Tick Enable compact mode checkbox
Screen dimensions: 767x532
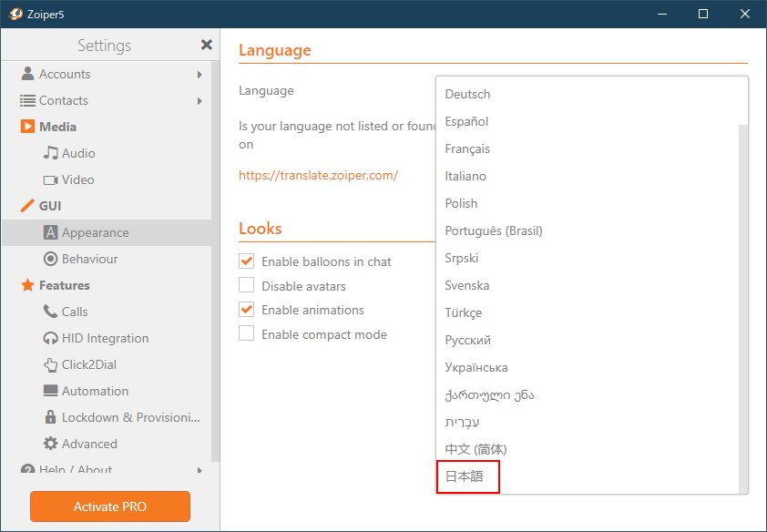(x=246, y=334)
